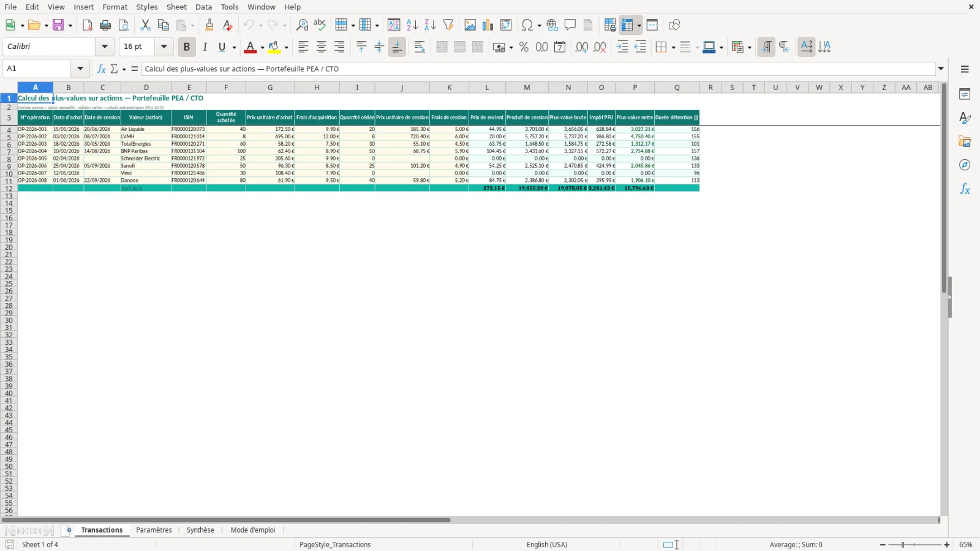This screenshot has width=980, height=551.
Task: Apply the yellow highlighting background color
Action: [274, 47]
